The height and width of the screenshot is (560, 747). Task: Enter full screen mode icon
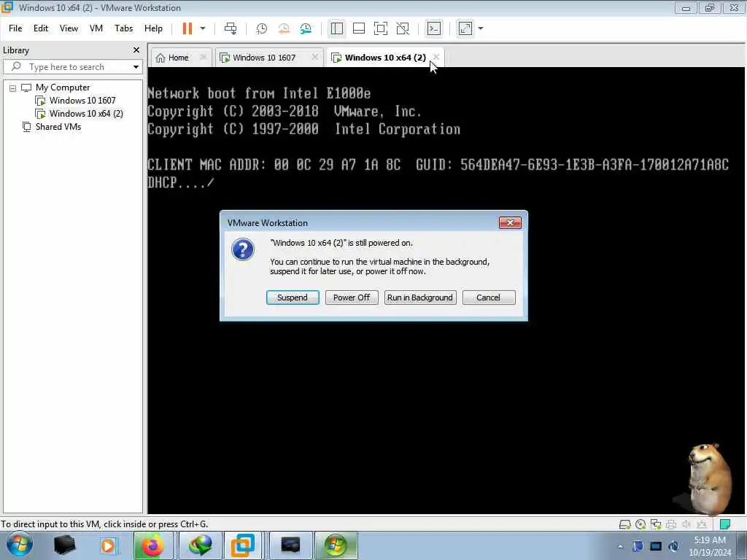[381, 28]
